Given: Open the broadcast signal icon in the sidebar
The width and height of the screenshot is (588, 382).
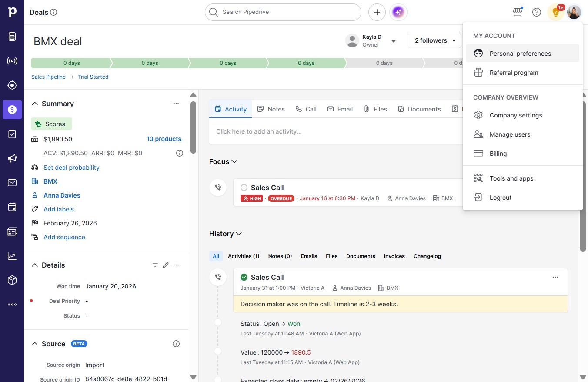Looking at the screenshot, I should tap(12, 61).
